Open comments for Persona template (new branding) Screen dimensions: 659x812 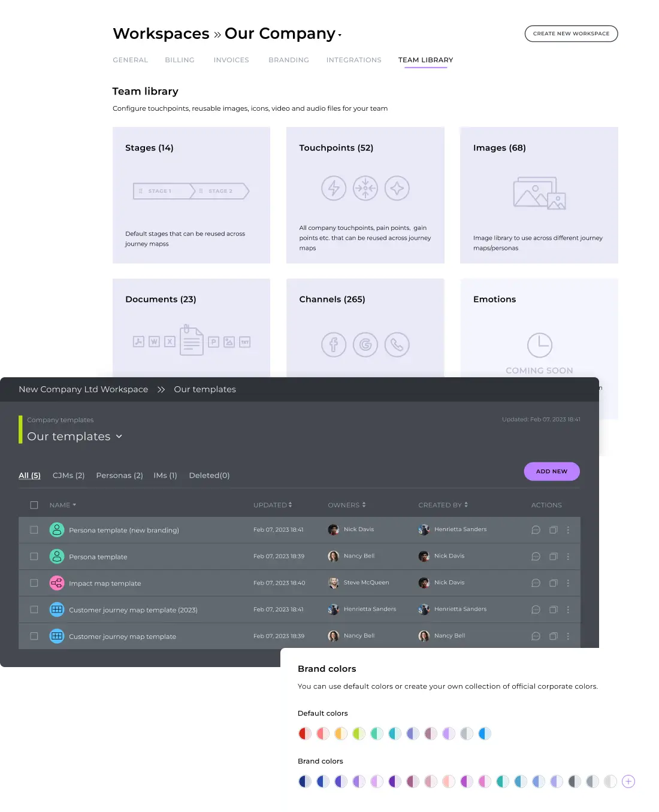536,530
